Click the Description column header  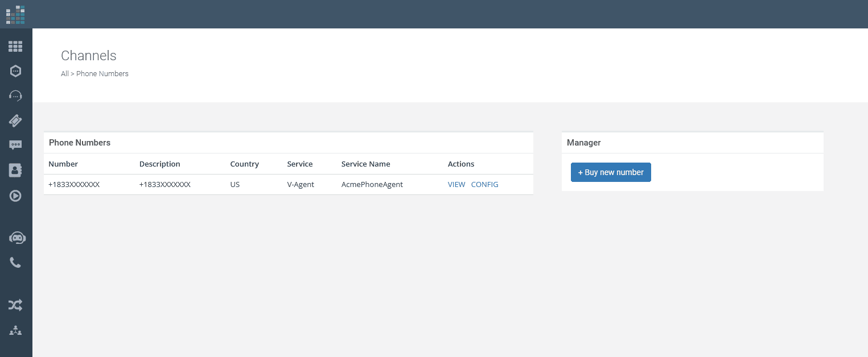pos(160,164)
